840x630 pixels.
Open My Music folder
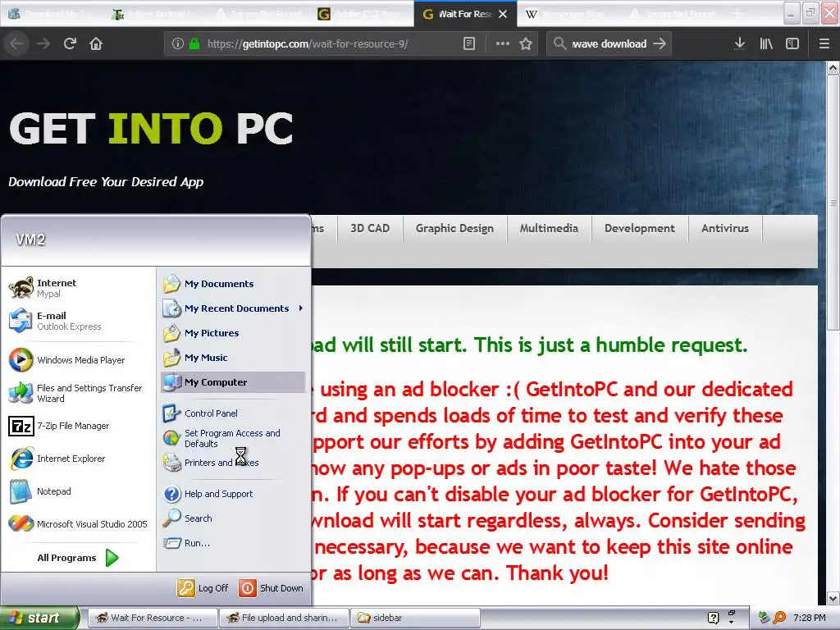tap(233, 358)
